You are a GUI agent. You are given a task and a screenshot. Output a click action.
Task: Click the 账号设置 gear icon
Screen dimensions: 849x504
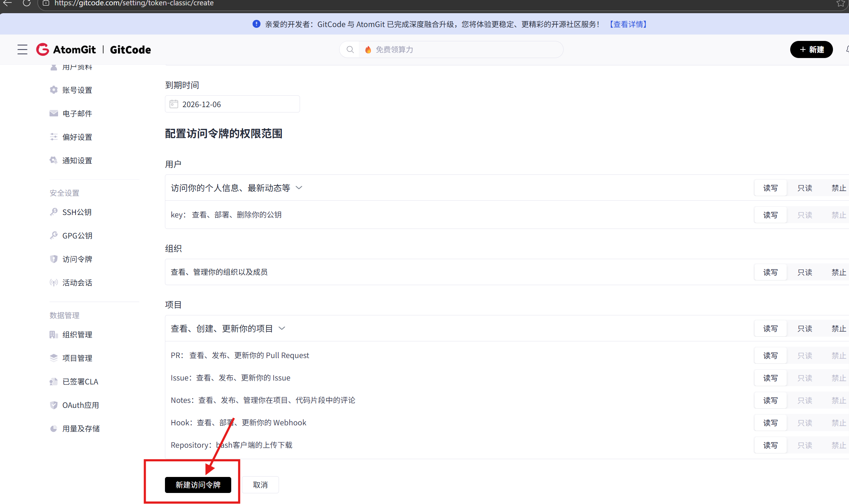(x=54, y=90)
